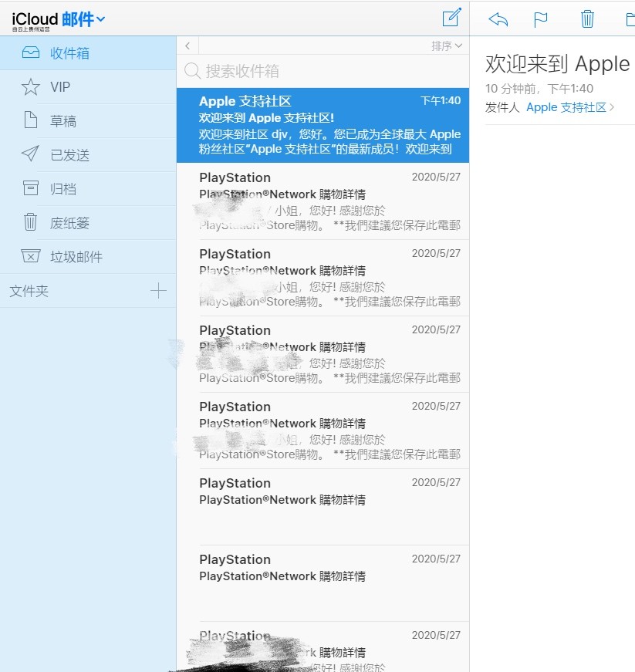Image resolution: width=635 pixels, height=672 pixels.
Task: Click the search magnifier icon
Action: [192, 71]
